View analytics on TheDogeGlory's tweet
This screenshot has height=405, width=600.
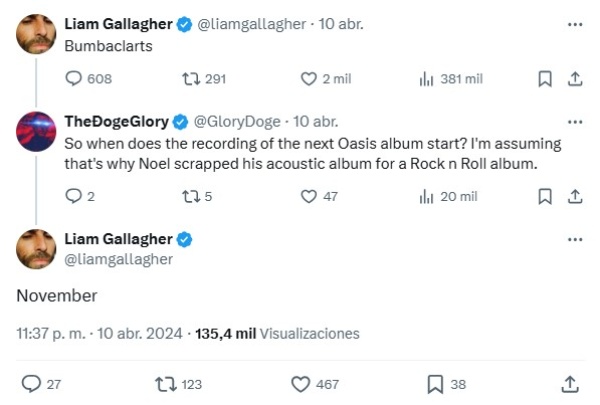coord(426,197)
